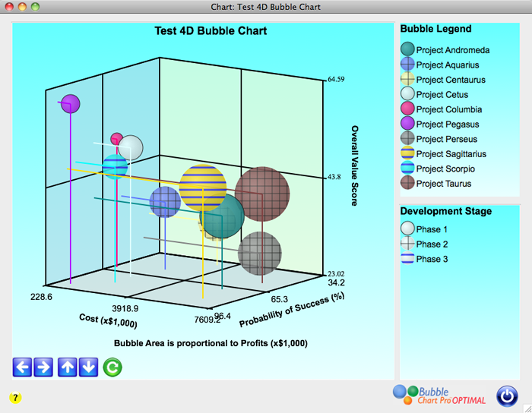
Task: Select Phase 3 development stage entry
Action: [433, 259]
